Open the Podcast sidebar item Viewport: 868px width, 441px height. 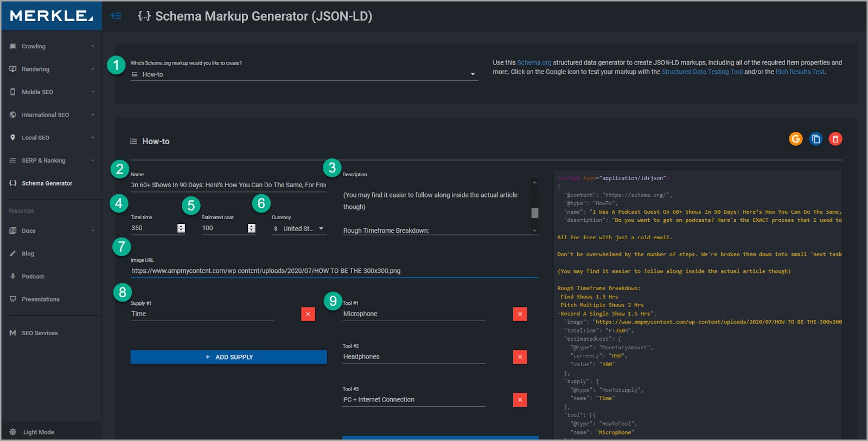click(x=33, y=277)
